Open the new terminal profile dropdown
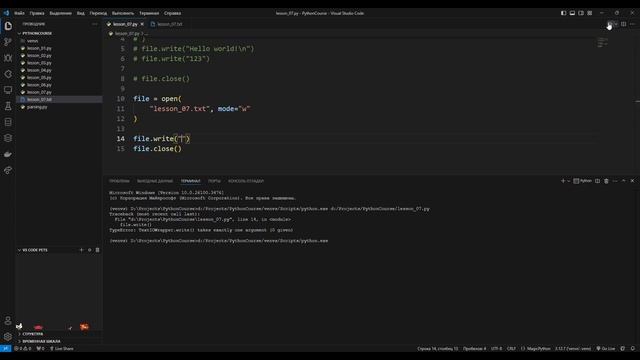The width and height of the screenshot is (640, 360). point(569,181)
